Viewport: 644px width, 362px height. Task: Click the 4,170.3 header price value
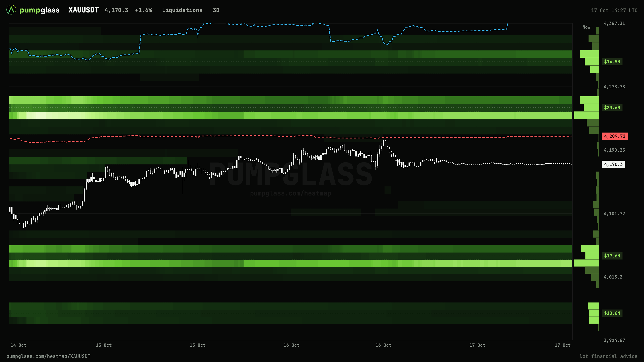pos(116,10)
